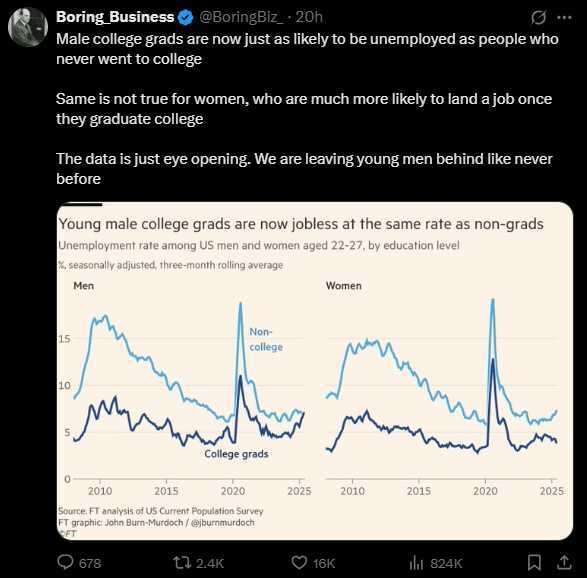Open the view analytics bar icon
587x578 pixels.
pyautogui.click(x=416, y=562)
